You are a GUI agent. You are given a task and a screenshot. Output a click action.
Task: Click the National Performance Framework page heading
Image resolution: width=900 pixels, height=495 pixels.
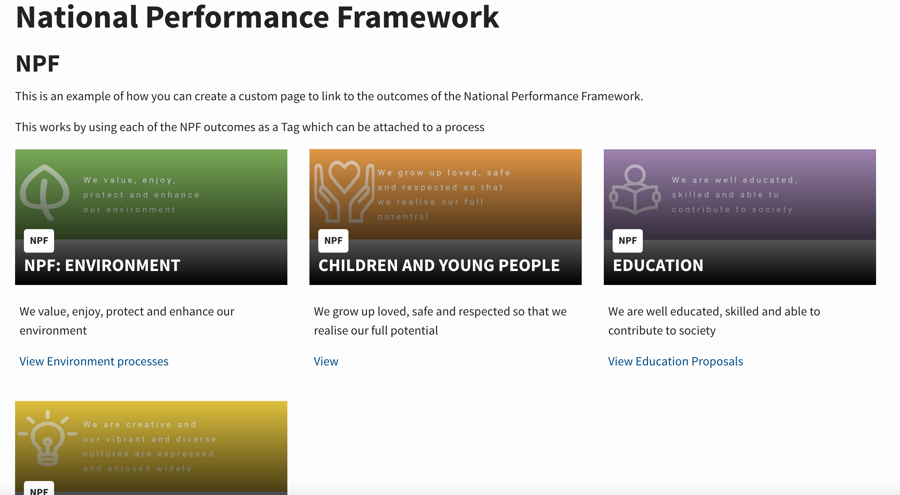coord(257,17)
